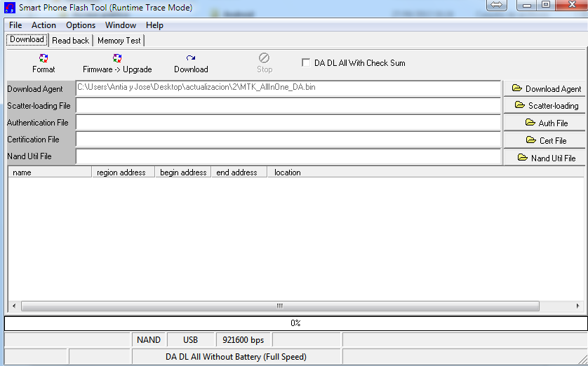The height and width of the screenshot is (366, 588).
Task: Click the Firmware -> Upgrade icon
Action: pos(117,58)
